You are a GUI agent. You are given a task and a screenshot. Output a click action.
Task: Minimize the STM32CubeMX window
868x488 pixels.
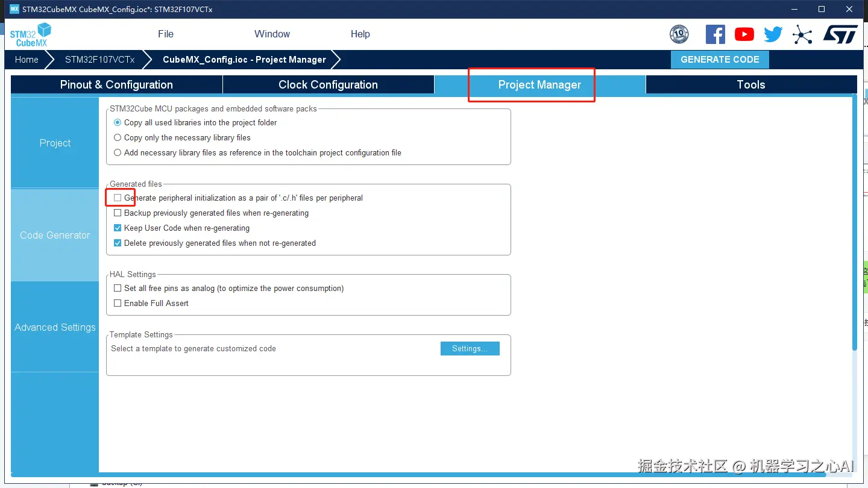click(x=793, y=9)
